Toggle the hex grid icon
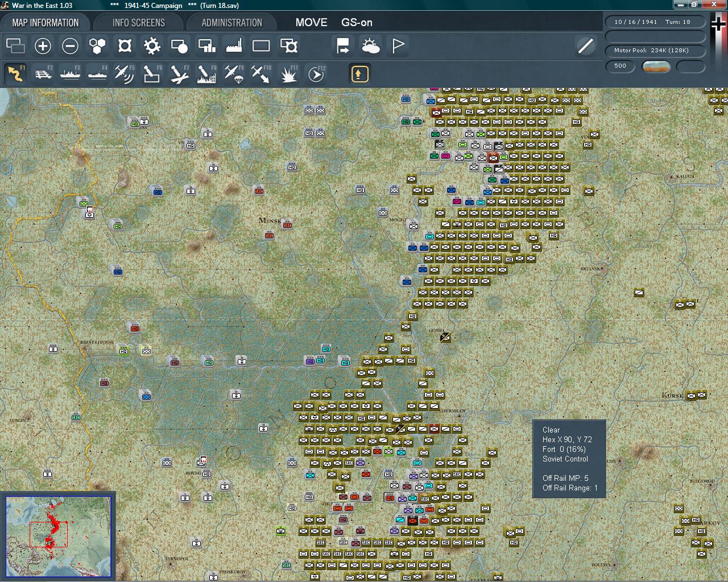The height and width of the screenshot is (582, 728). (x=97, y=46)
